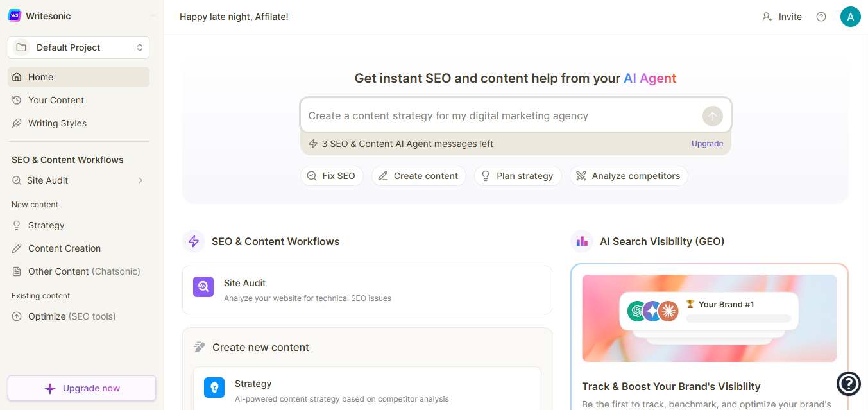
Task: Click the 'Happy late night, Affilate!' greeting
Action: tap(234, 17)
